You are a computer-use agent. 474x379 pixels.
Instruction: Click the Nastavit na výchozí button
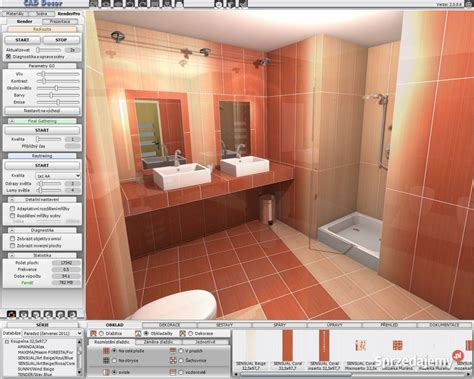point(42,110)
